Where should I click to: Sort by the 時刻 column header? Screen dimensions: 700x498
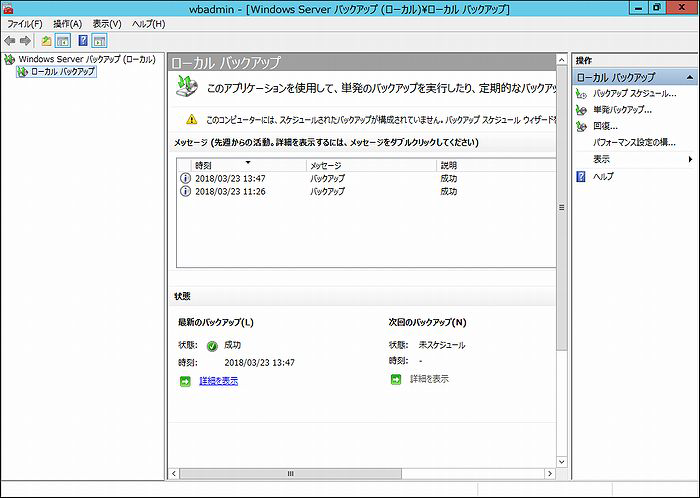point(248,166)
